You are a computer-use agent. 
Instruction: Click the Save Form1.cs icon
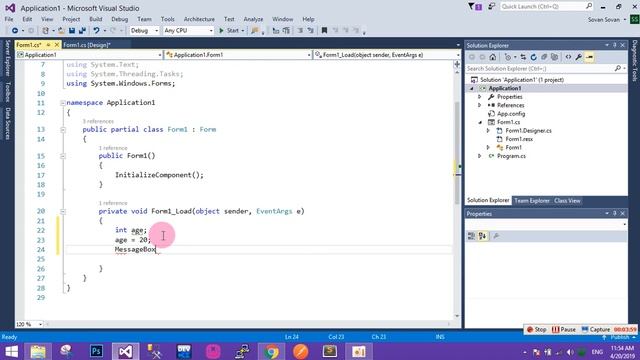pyautogui.click(x=72, y=31)
